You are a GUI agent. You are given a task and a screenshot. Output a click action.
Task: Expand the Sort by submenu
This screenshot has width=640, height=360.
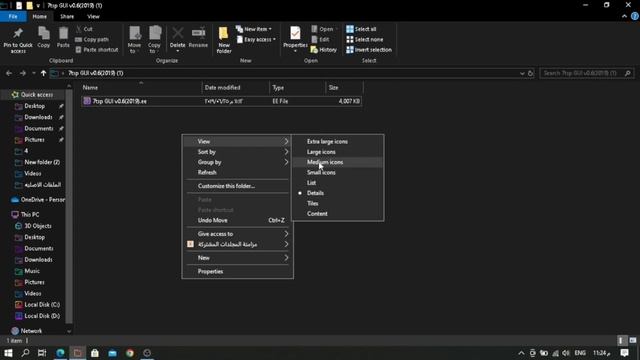(238, 152)
